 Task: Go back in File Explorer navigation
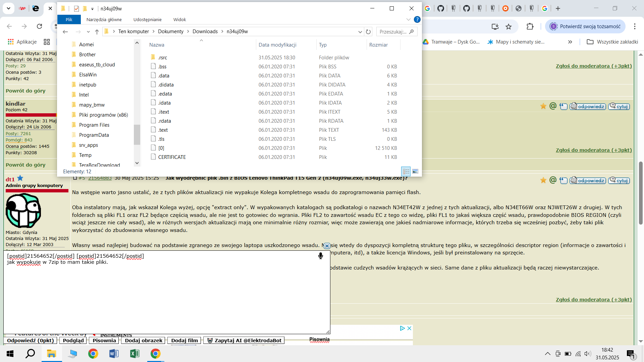point(65,32)
